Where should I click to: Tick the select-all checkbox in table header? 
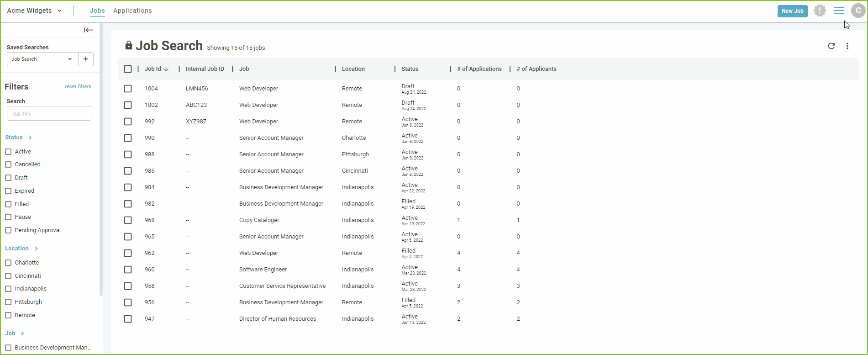(128, 69)
